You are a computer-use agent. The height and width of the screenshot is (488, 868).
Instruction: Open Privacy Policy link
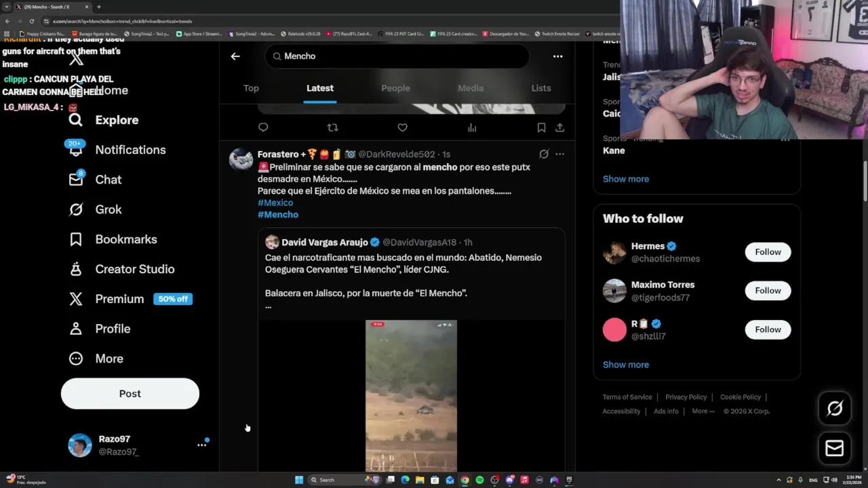[686, 397]
